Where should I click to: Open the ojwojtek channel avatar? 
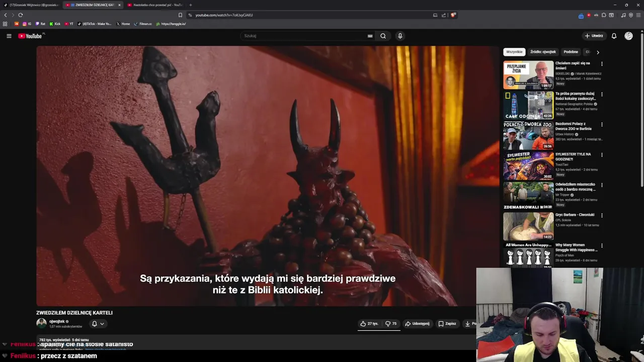point(41,323)
